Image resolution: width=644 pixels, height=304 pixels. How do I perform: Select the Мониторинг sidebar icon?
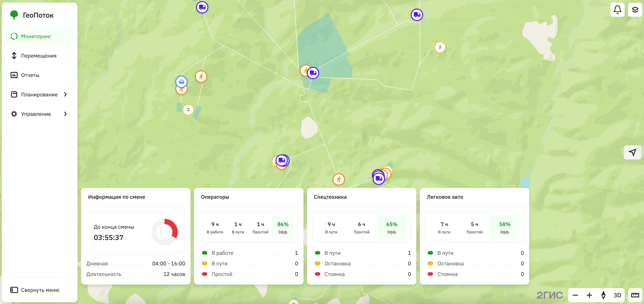pos(14,36)
